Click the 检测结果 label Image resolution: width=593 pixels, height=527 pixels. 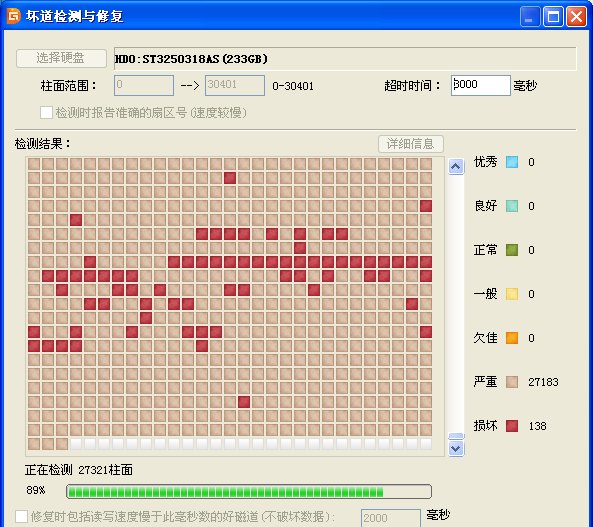42,144
